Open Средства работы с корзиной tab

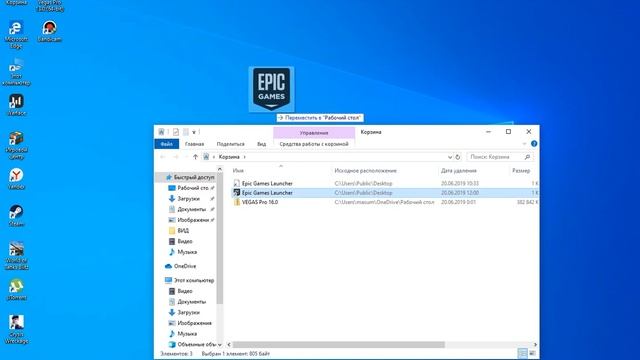[314, 144]
